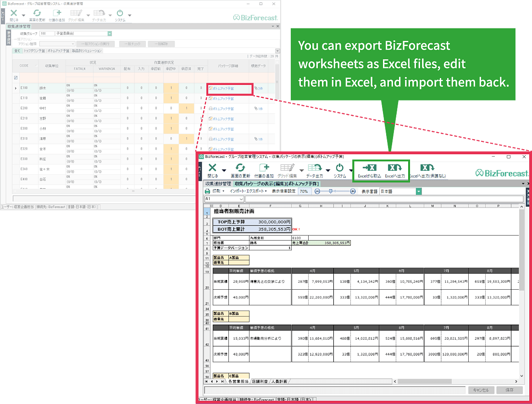
Task: Click 一括チェック button in back window
Action: point(132,44)
